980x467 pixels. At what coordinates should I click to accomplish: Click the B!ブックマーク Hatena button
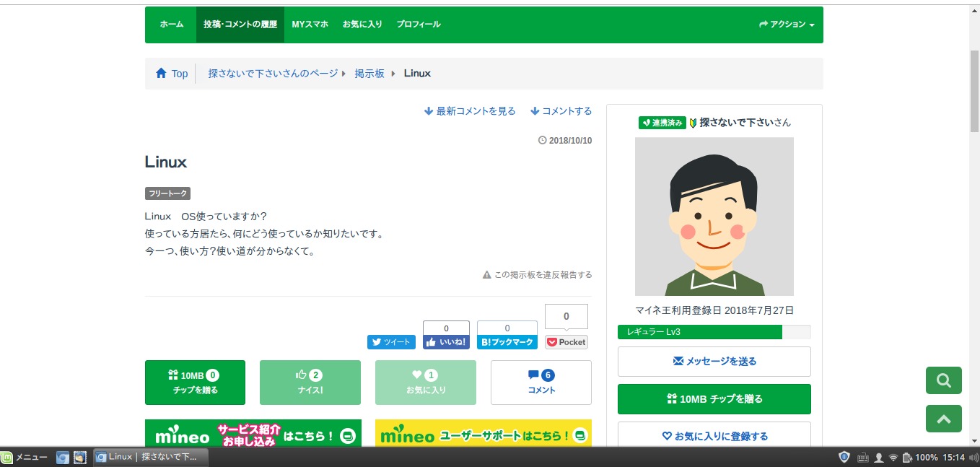[507, 342]
